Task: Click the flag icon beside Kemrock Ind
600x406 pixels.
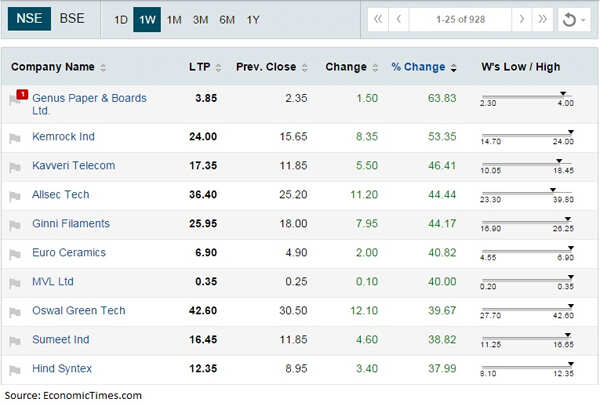Action: pos(15,138)
